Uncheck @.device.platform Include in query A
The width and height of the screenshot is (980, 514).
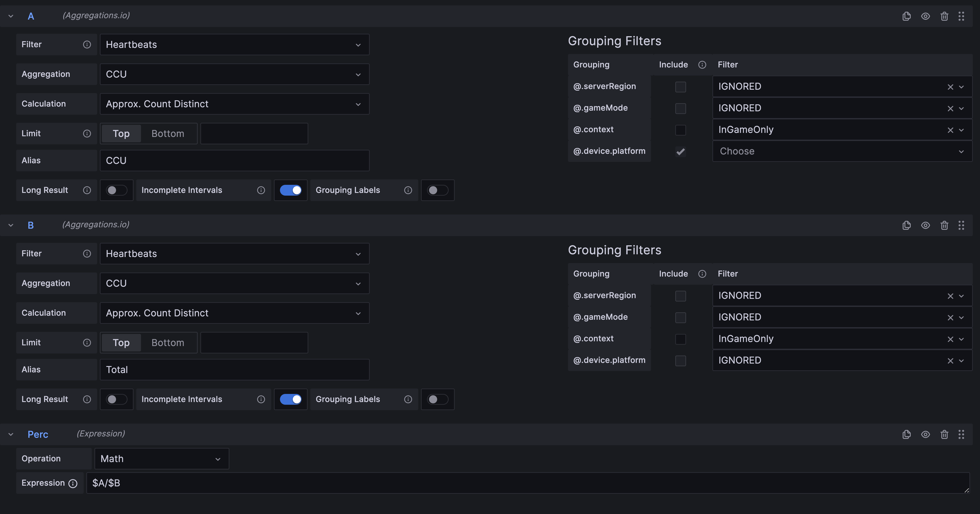(x=680, y=151)
